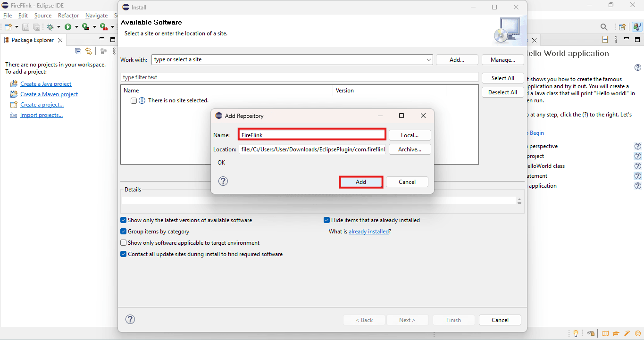Check the 'There is no site selected' row box
The width and height of the screenshot is (644, 340).
134,100
